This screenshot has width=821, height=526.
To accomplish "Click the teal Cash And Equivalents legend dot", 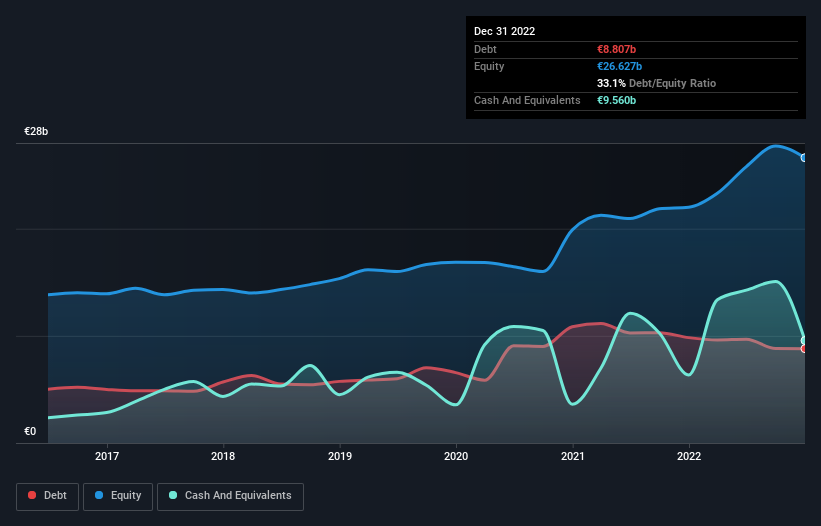I will 173,495.
